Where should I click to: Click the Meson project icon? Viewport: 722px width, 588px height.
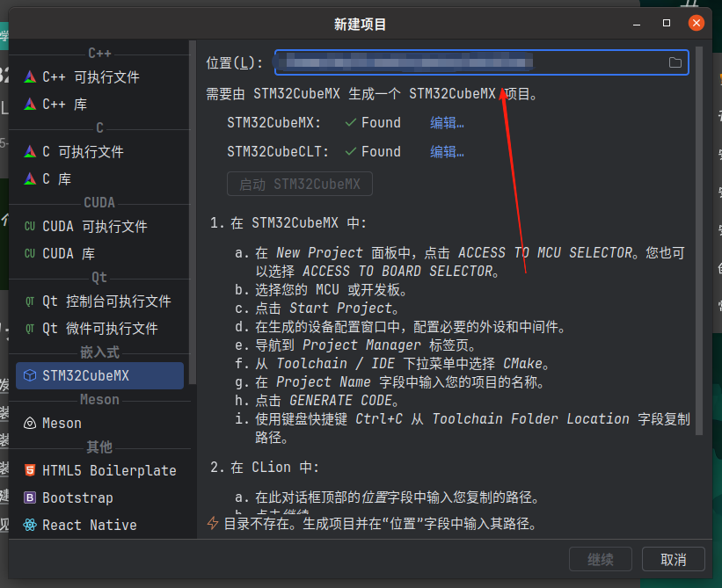pos(30,423)
